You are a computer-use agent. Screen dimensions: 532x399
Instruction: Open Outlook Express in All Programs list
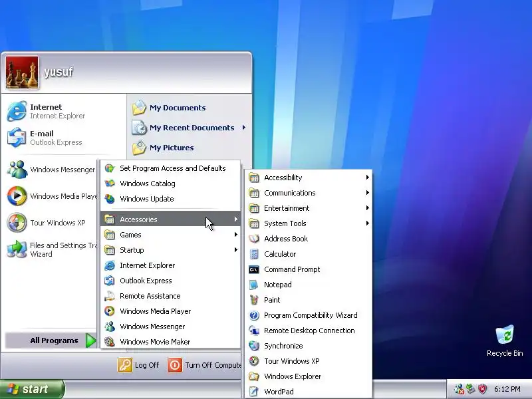pos(171,281)
